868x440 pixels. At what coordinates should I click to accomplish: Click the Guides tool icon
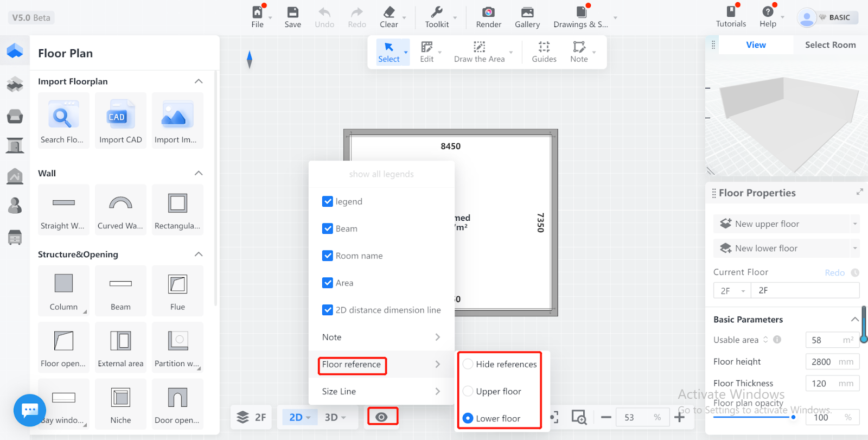pos(544,47)
